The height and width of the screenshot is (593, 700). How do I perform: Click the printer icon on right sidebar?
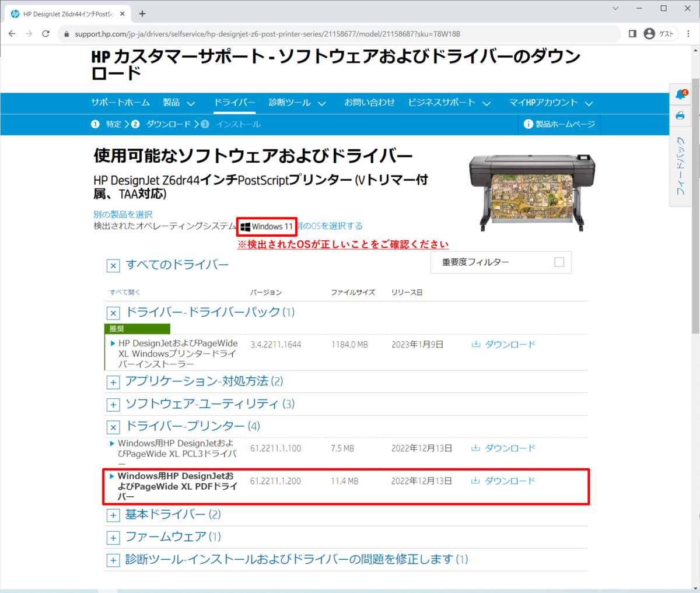pos(680,115)
